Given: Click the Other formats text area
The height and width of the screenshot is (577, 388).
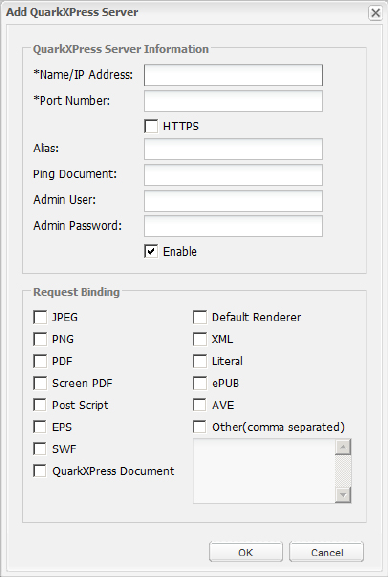Looking at the screenshot, I should pyautogui.click(x=264, y=471).
